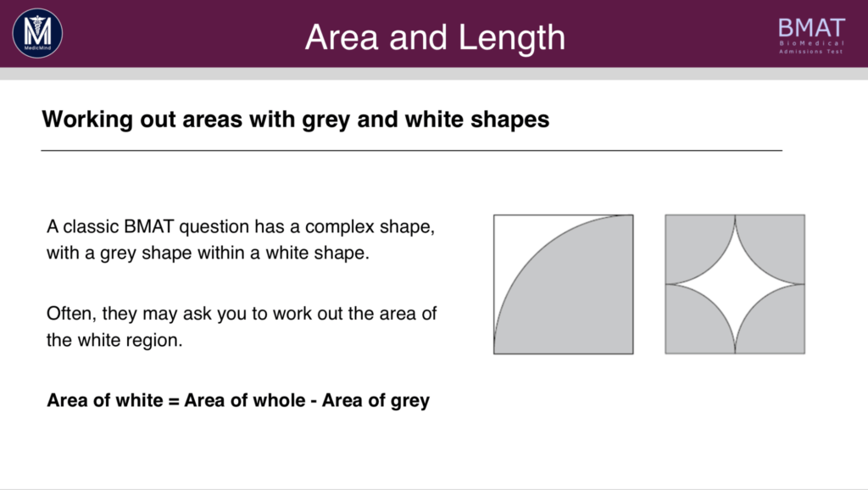This screenshot has height=490, width=868.
Task: Click the 'BioMedical Admissions Test' subtitle text
Action: [x=811, y=47]
